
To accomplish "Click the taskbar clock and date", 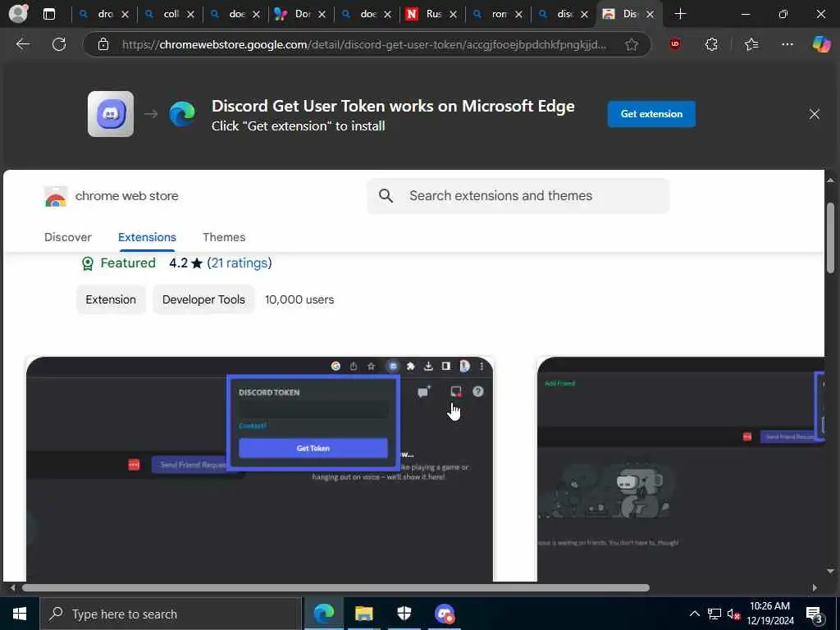I will 769,614.
